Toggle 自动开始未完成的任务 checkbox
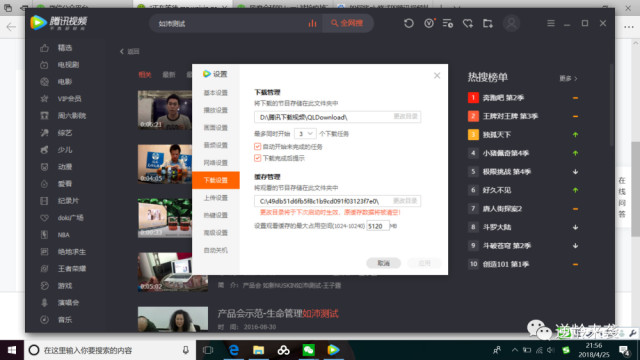This screenshot has width=640, height=360. tap(258, 147)
